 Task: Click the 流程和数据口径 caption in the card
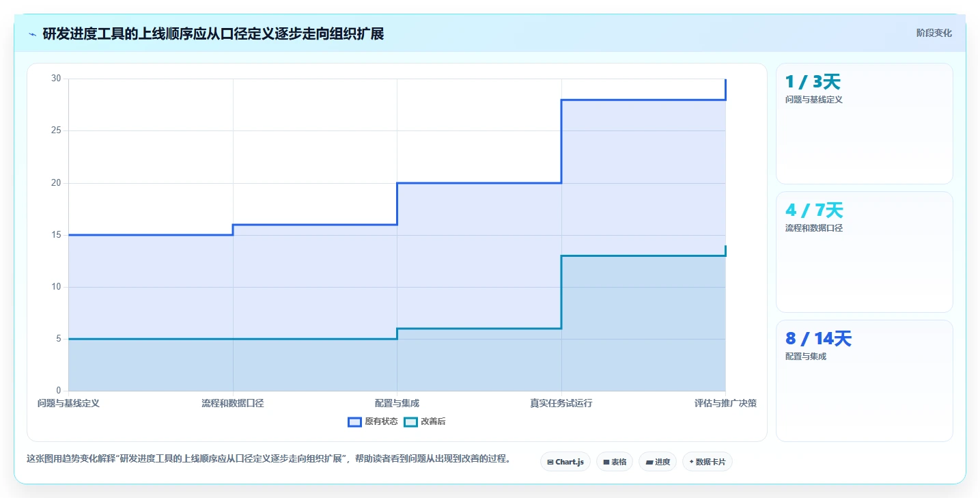(814, 228)
